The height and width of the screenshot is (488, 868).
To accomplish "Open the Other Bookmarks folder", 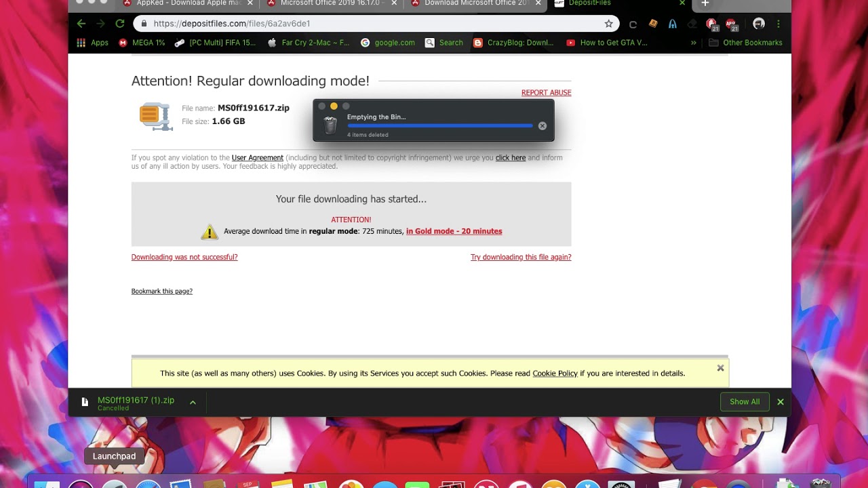I will [x=745, y=43].
